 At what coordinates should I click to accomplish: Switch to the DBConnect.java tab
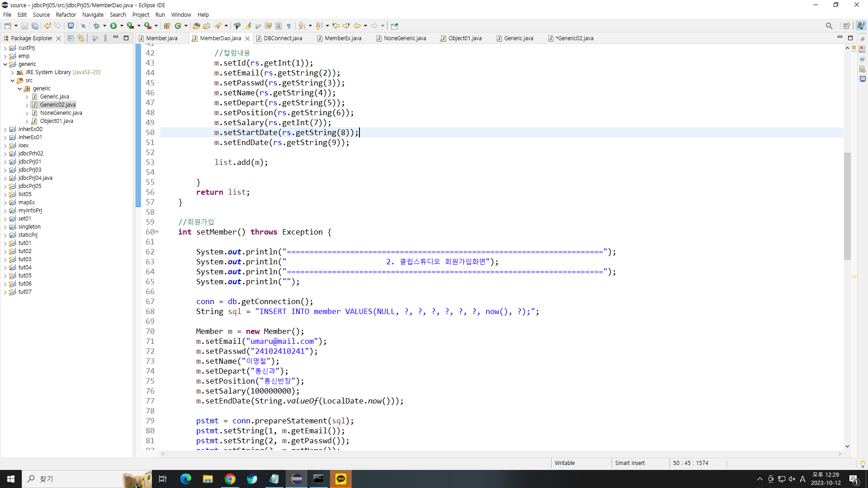pos(283,38)
